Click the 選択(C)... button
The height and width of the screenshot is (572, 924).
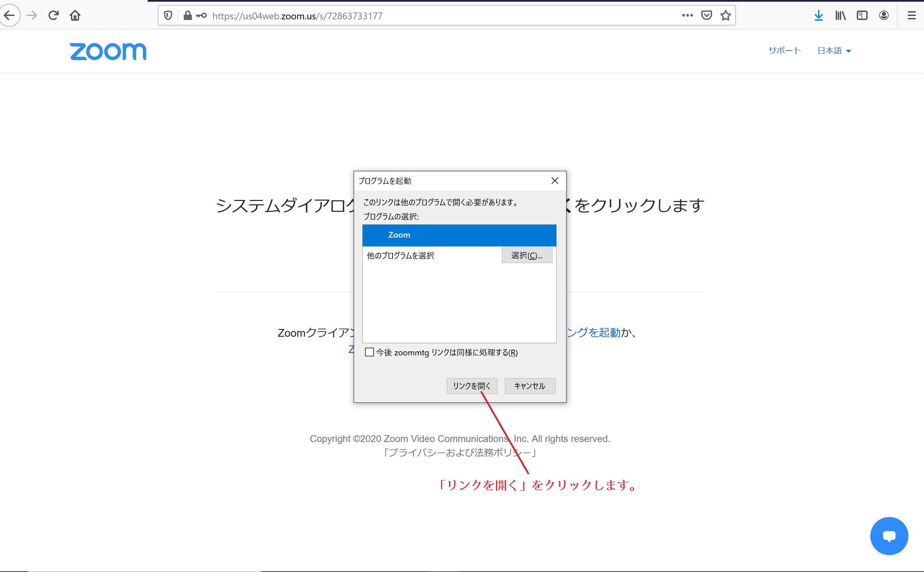[x=527, y=255]
